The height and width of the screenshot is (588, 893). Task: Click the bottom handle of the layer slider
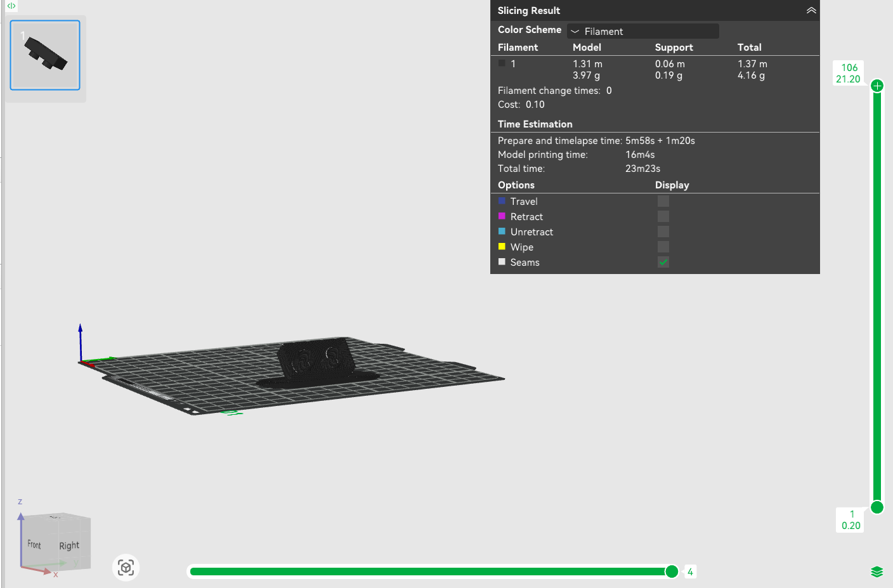pyautogui.click(x=877, y=507)
